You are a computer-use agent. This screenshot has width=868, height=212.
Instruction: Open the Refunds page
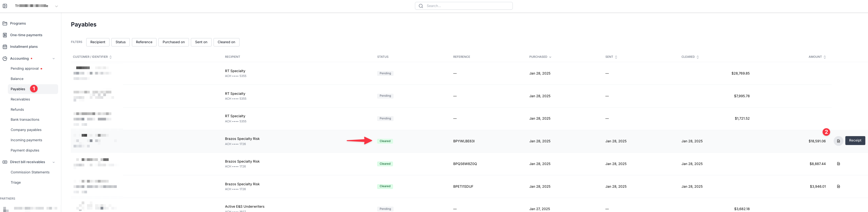17,110
